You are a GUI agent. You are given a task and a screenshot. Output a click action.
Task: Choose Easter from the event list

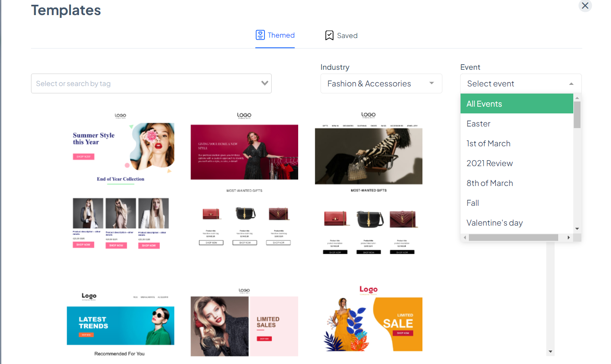(478, 124)
